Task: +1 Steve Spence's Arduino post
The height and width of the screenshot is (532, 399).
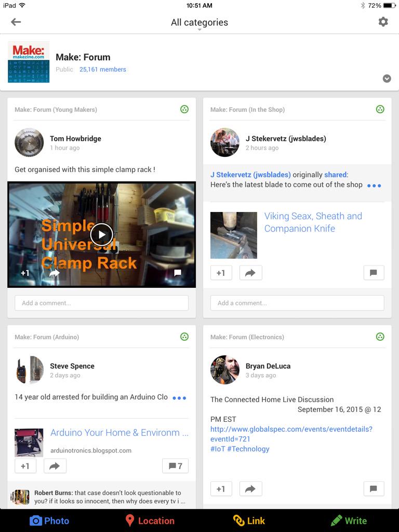Action: (x=25, y=466)
